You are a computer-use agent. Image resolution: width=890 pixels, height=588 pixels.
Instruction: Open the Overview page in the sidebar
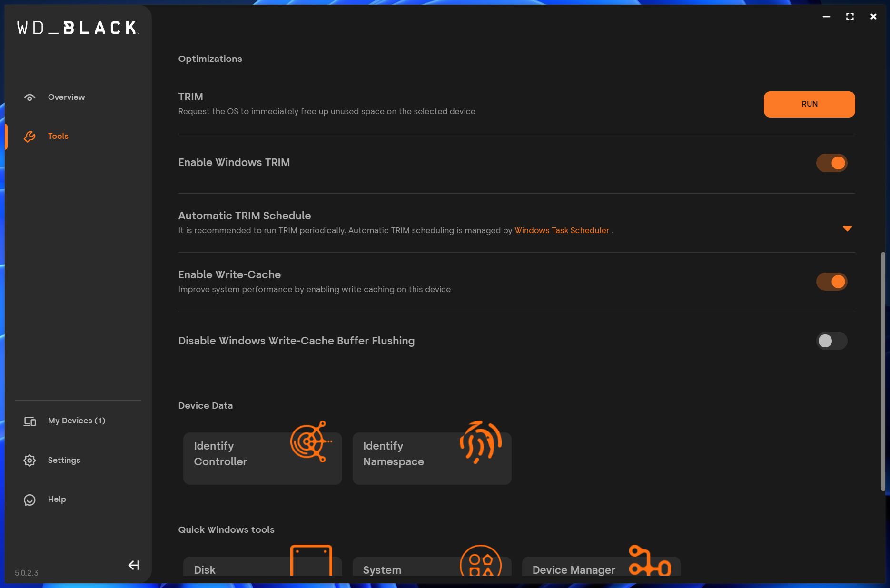pyautogui.click(x=66, y=97)
